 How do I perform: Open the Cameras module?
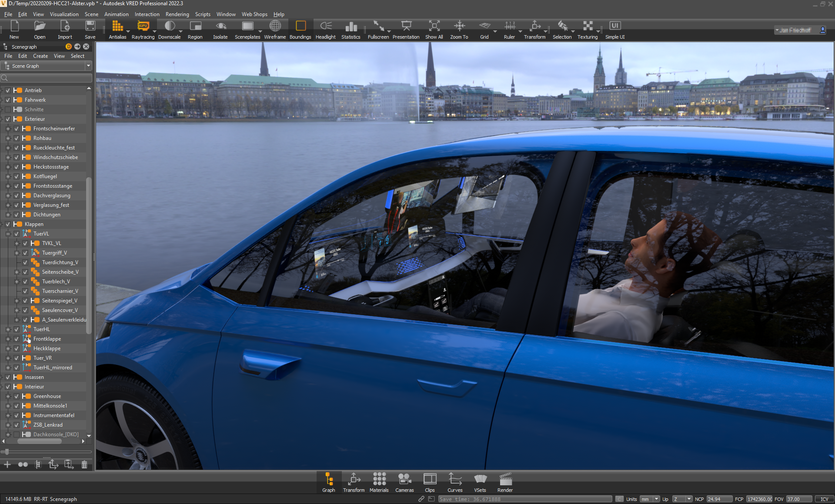click(404, 482)
